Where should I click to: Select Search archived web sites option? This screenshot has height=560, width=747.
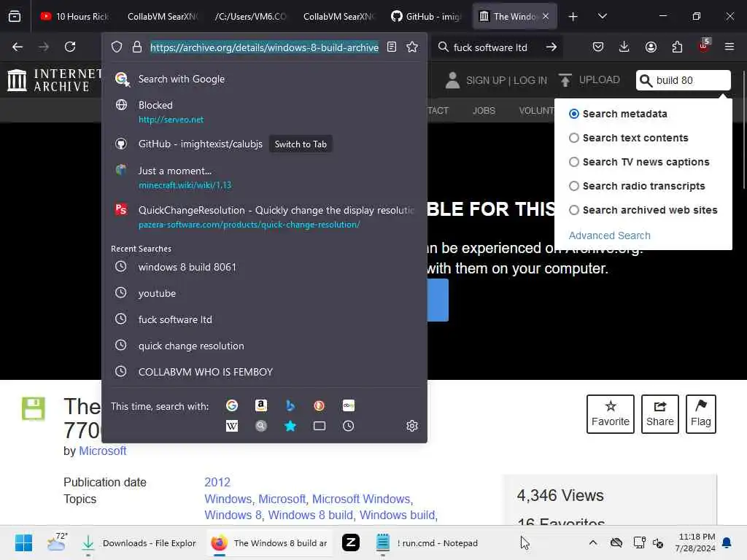click(x=574, y=210)
